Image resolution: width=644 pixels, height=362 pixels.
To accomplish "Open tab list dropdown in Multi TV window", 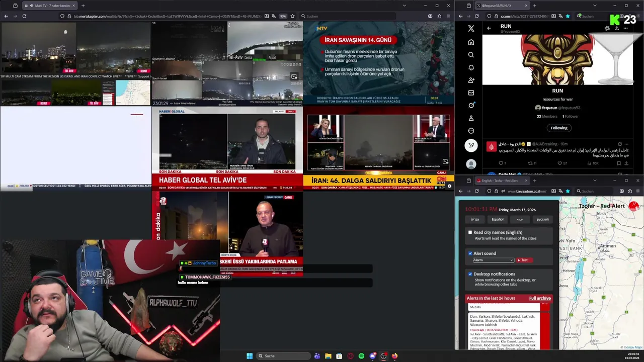I will (404, 6).
